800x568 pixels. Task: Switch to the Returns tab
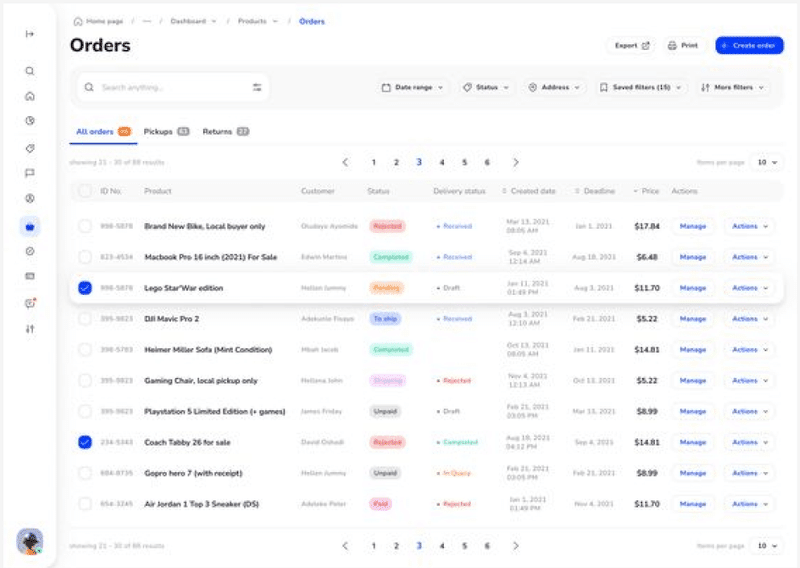click(226, 132)
